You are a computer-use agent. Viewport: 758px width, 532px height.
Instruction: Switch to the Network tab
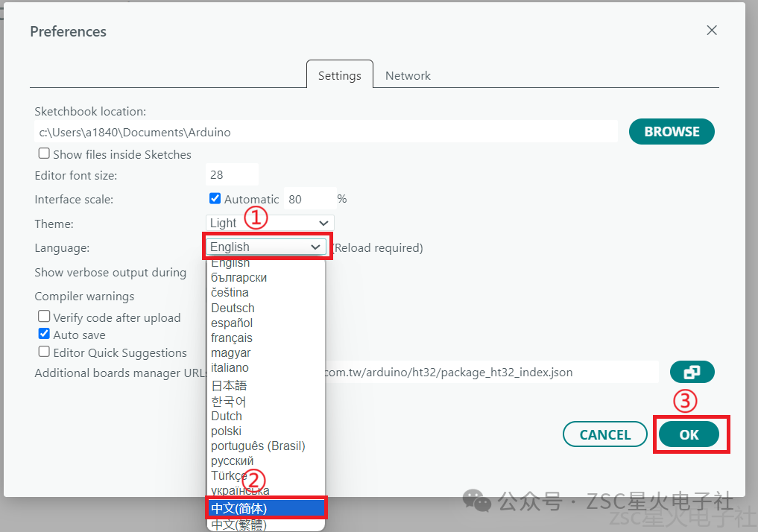[408, 75]
